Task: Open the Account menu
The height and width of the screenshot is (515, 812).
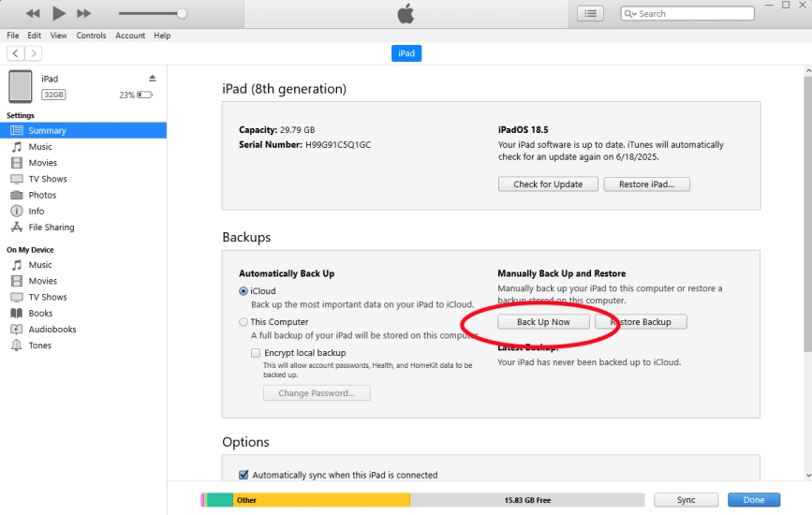Action: tap(130, 36)
